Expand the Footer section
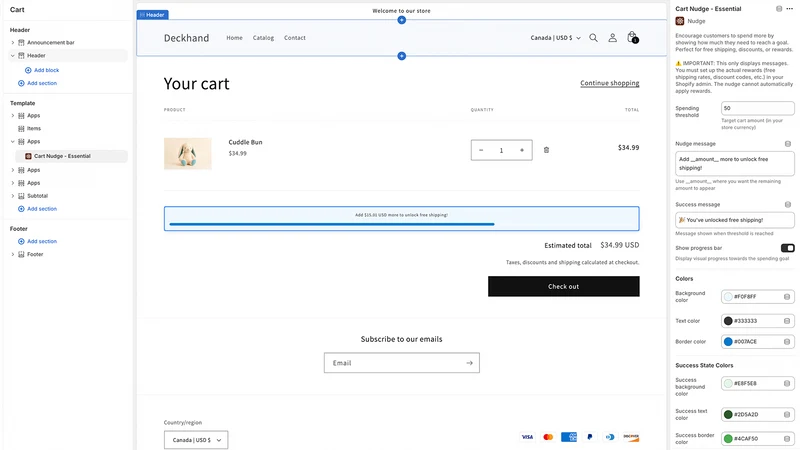 13,254
